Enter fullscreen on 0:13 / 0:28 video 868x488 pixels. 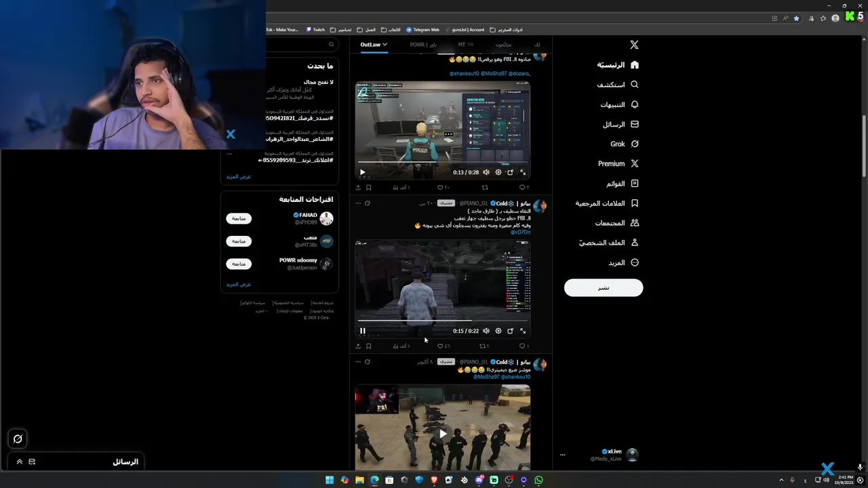click(523, 172)
